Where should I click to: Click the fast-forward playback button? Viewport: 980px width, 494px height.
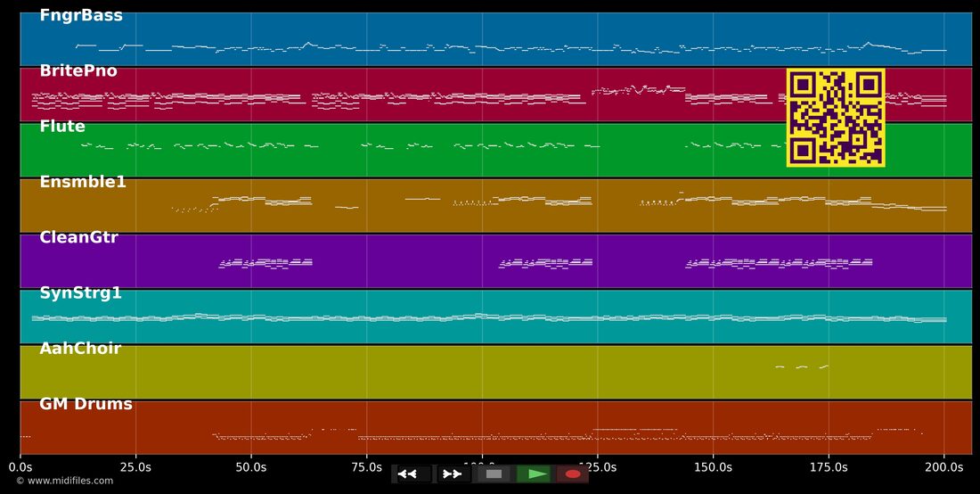(x=453, y=474)
